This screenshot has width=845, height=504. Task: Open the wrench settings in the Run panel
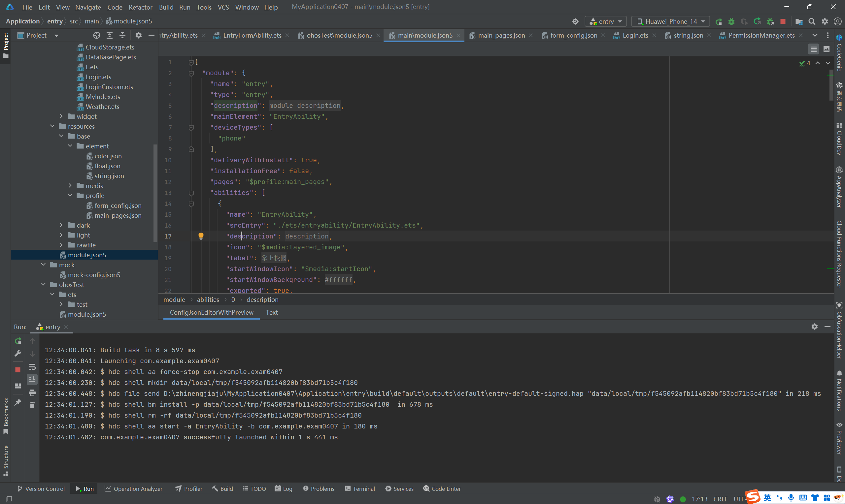(x=18, y=354)
